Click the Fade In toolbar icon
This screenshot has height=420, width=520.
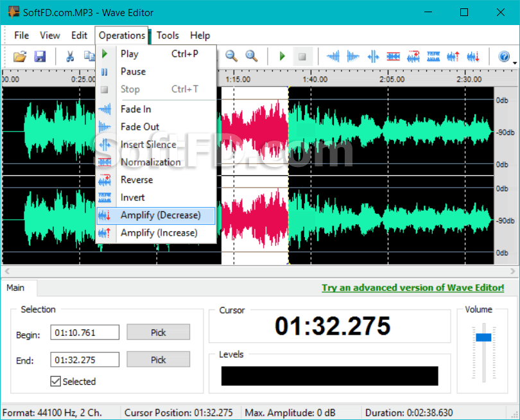tap(333, 57)
